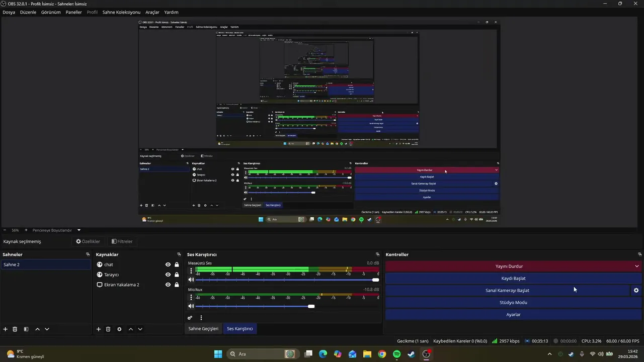Screen dimensions: 644x362
Task: Open the Araçlar menu
Action: pyautogui.click(x=152, y=12)
